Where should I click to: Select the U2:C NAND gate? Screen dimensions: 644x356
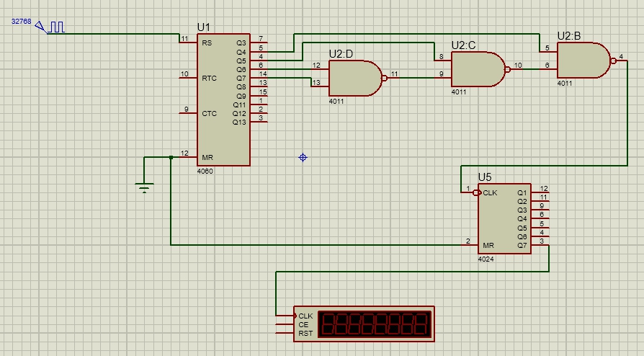coord(475,69)
